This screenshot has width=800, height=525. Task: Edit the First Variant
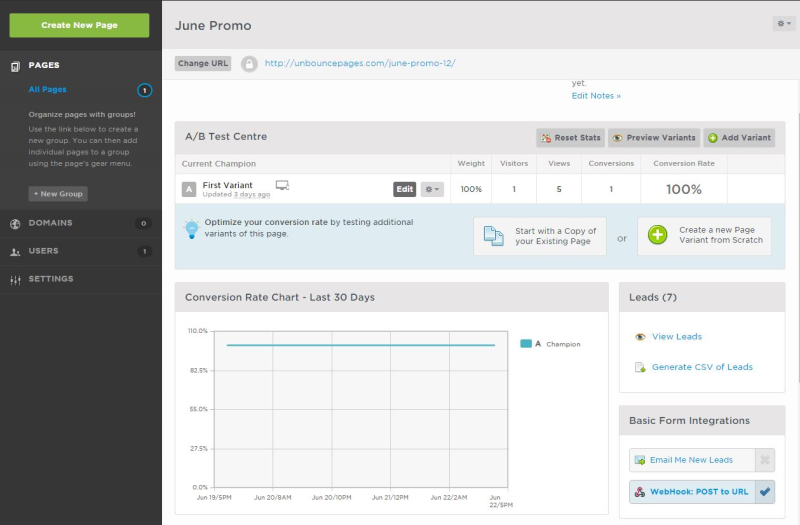[405, 189]
